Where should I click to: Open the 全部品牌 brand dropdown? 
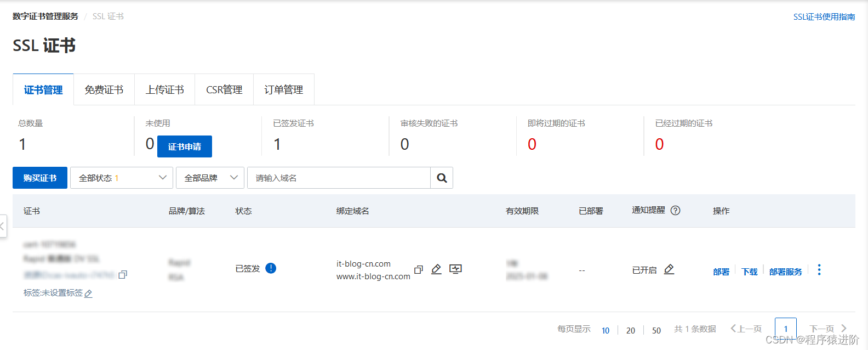(x=210, y=178)
